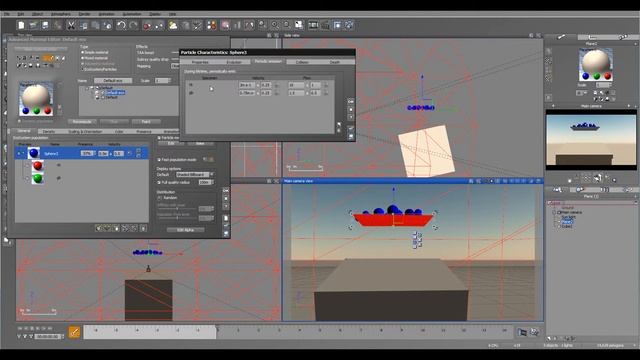
Task: Click the Copy icon beside the scissors
Action: (x=83, y=25)
